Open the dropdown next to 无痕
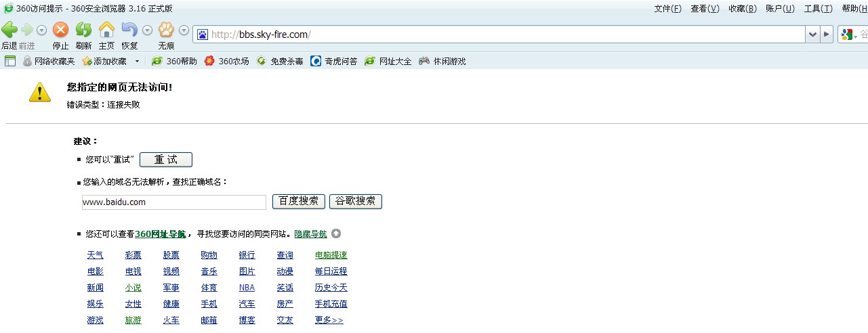This screenshot has width=868, height=333. (184, 30)
